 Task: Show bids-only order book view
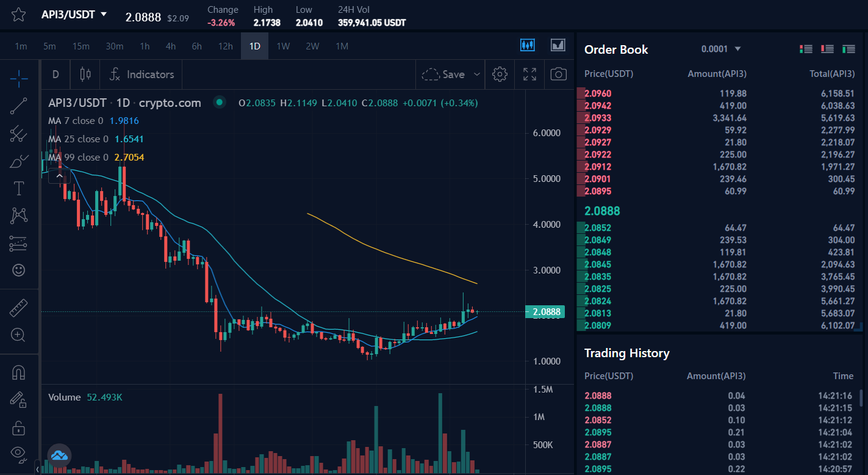[848, 49]
